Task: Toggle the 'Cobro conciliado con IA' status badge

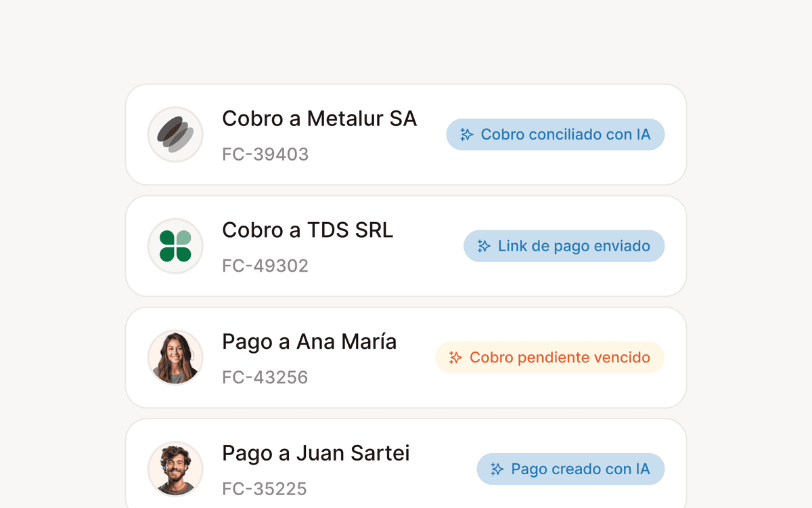Action: click(556, 134)
